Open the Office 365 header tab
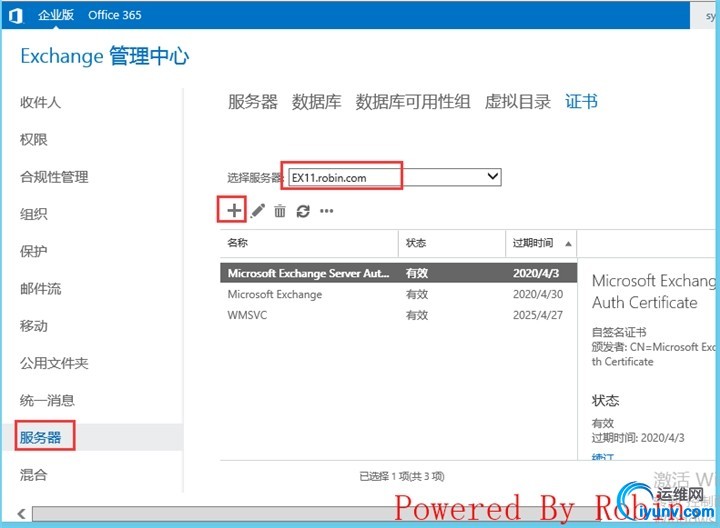Image resolution: width=720 pixels, height=528 pixels. pyautogui.click(x=115, y=15)
